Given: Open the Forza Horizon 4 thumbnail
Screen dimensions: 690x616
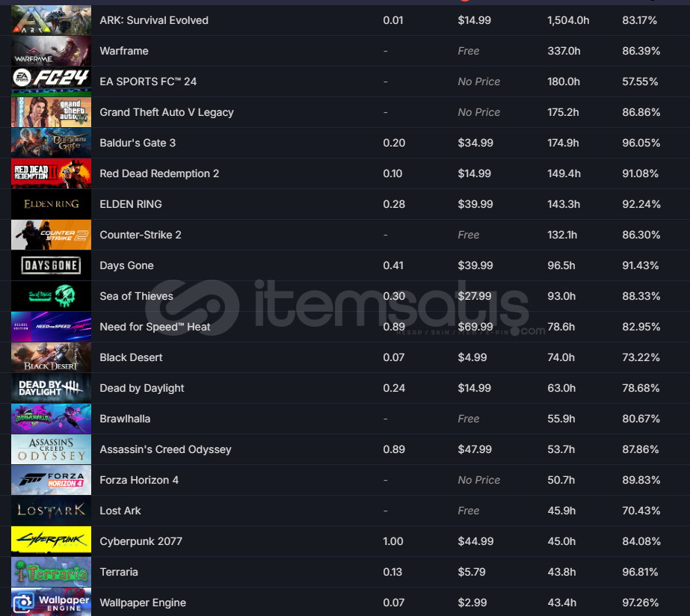Looking at the screenshot, I should coord(51,480).
